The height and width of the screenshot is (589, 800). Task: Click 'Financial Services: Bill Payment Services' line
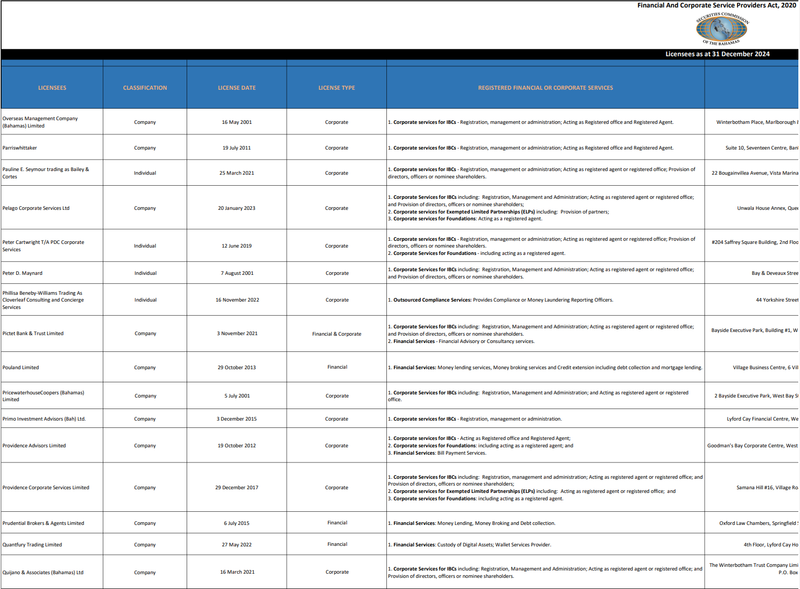click(437, 453)
